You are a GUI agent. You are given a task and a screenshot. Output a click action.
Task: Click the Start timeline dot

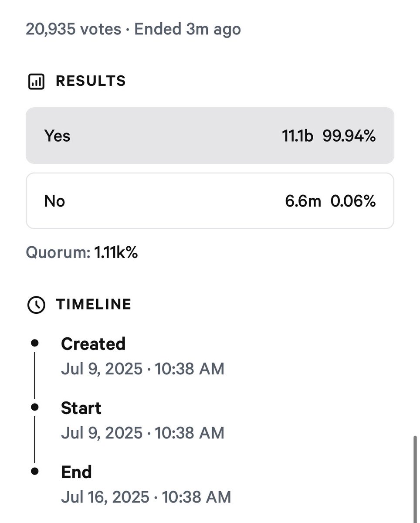(35, 407)
